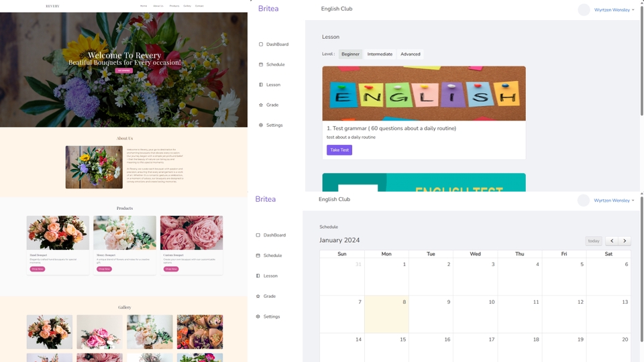Click Schedule calendar icon in Schedule page sidebar
Viewport: 644px width, 362px height.
click(258, 255)
